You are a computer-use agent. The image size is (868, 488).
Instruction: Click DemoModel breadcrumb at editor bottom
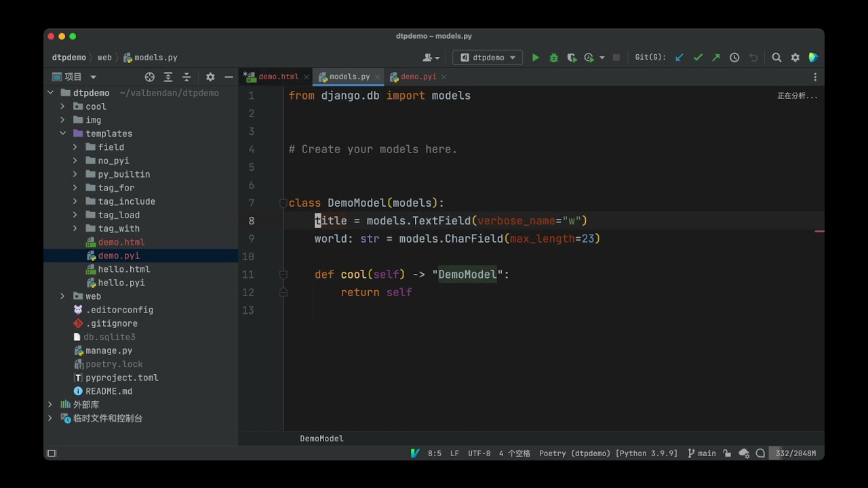(x=321, y=439)
